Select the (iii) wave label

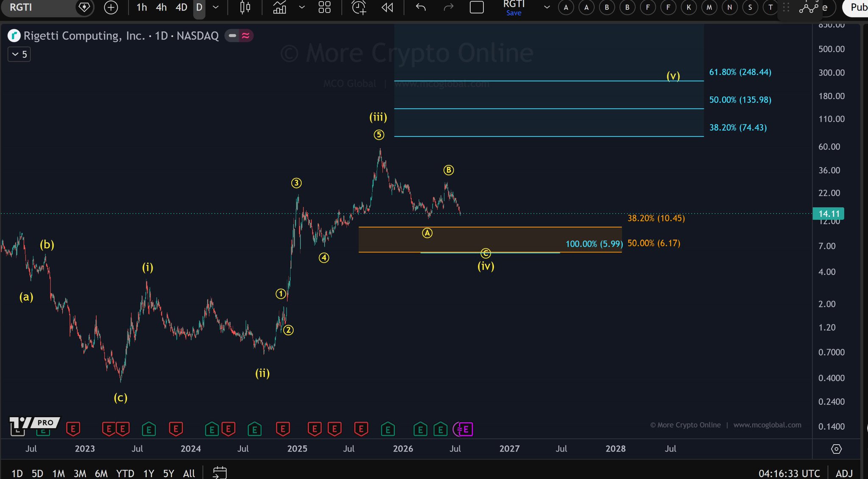click(378, 117)
